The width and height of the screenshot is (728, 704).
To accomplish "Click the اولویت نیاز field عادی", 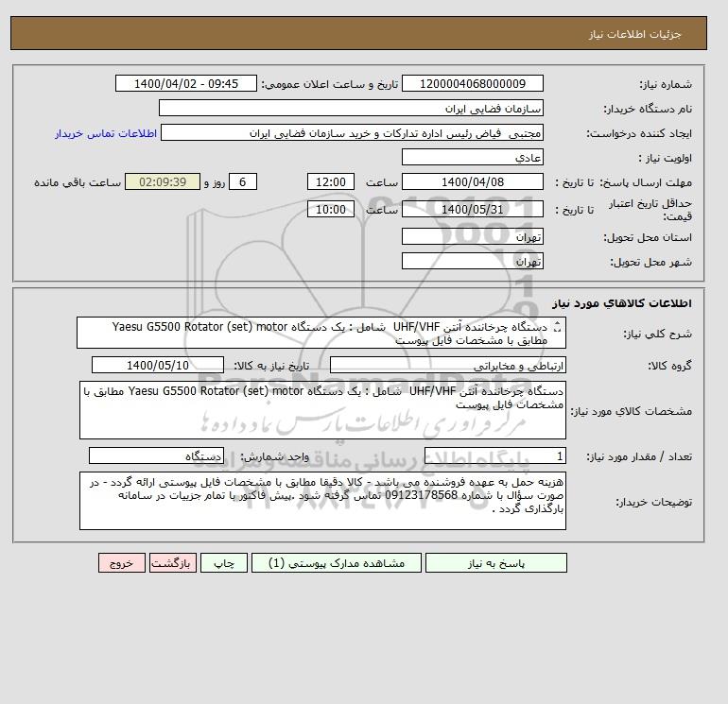I will (472, 157).
